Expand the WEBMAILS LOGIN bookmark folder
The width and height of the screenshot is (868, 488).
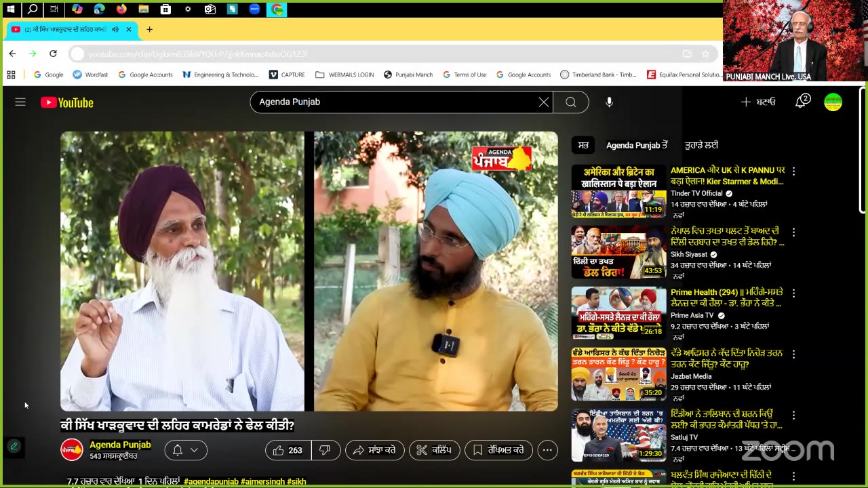coord(344,75)
